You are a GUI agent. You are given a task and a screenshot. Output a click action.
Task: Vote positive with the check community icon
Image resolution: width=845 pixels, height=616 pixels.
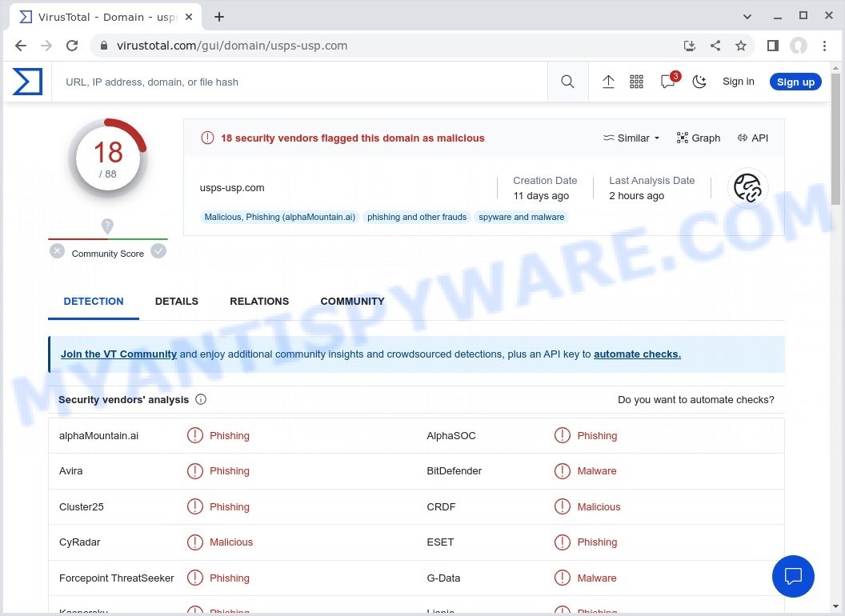coord(158,251)
